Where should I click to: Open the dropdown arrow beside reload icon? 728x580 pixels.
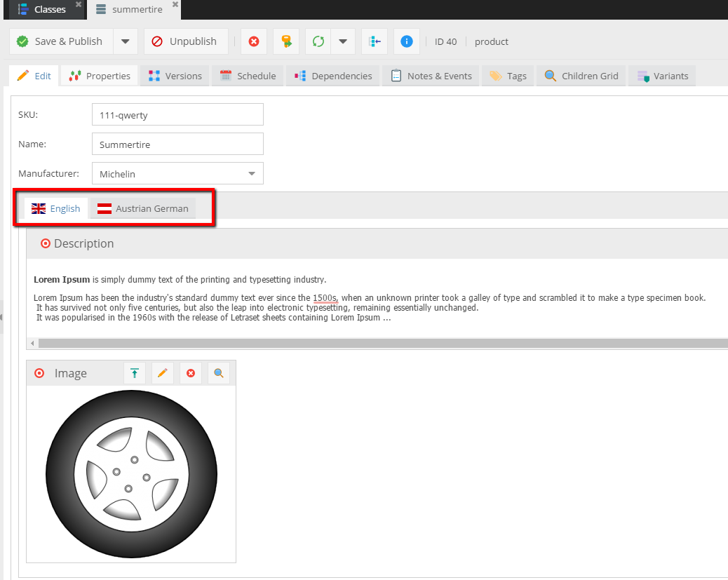click(343, 41)
